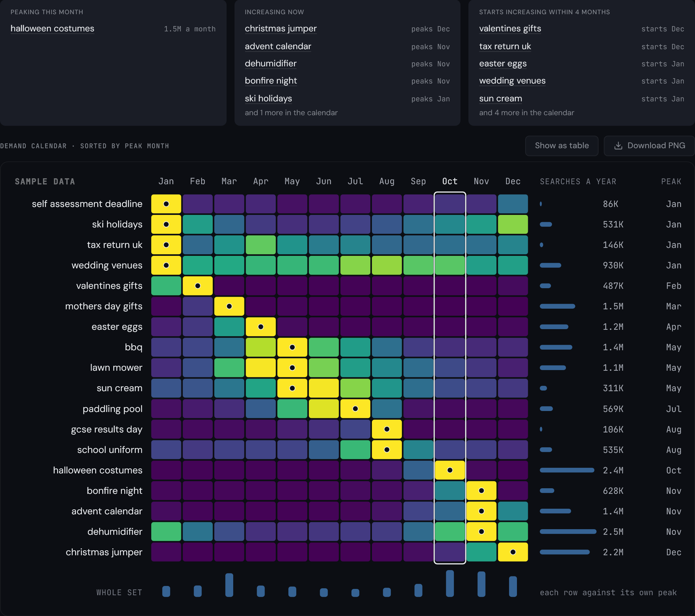
Task: Click lawn mower Apr yellow cell
Action: [261, 368]
